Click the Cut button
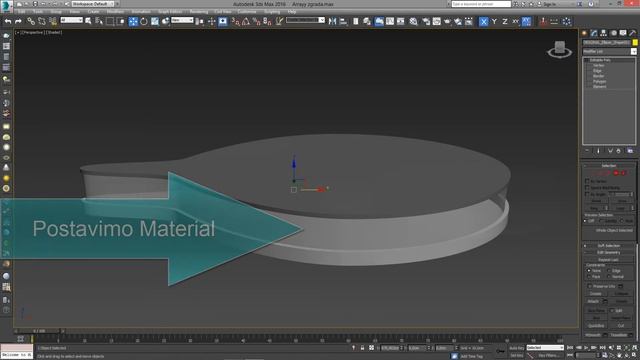The height and width of the screenshot is (360, 640). pos(621,326)
